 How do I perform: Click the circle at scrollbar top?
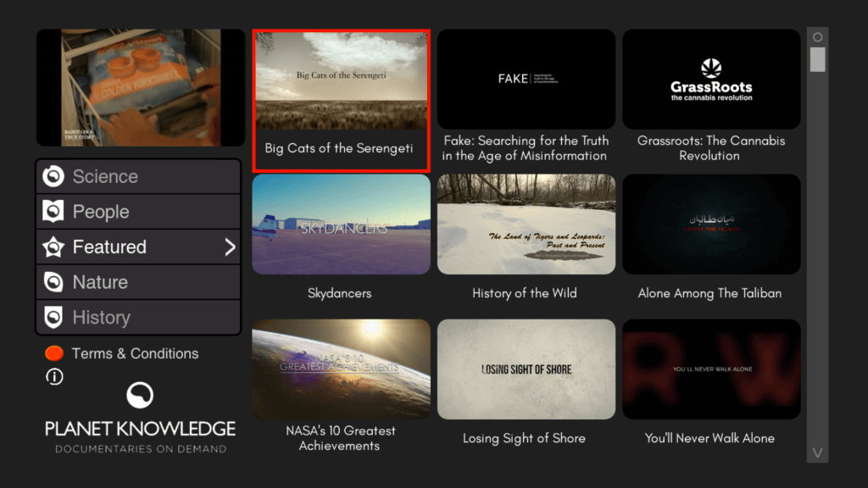[817, 37]
